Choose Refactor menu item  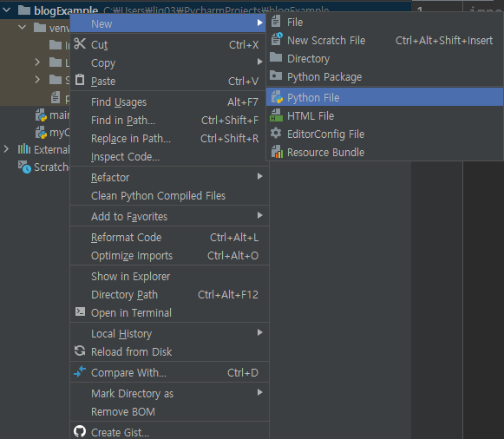tap(169, 177)
